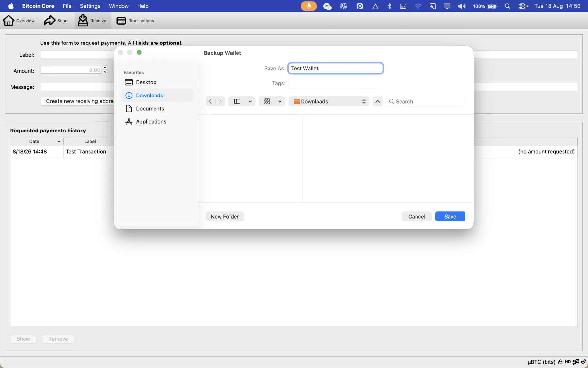Open the Downloads location popup
The image size is (588, 368).
[x=329, y=101]
